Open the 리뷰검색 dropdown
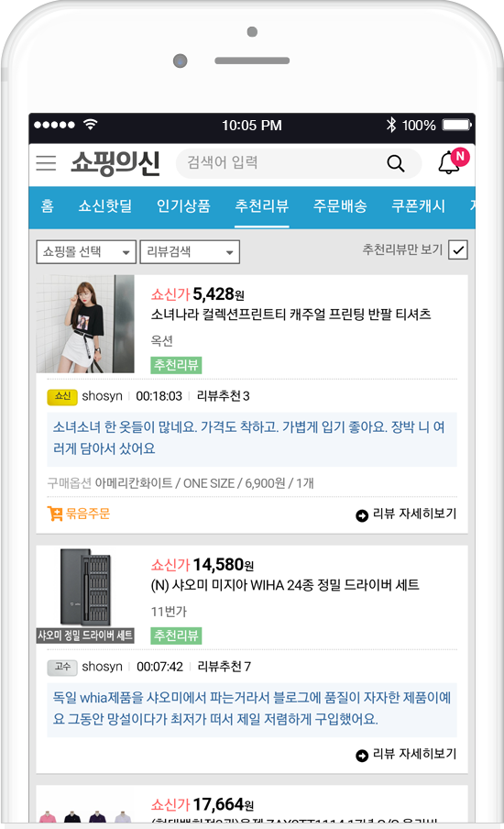This screenshot has height=829, width=504. 190,251
